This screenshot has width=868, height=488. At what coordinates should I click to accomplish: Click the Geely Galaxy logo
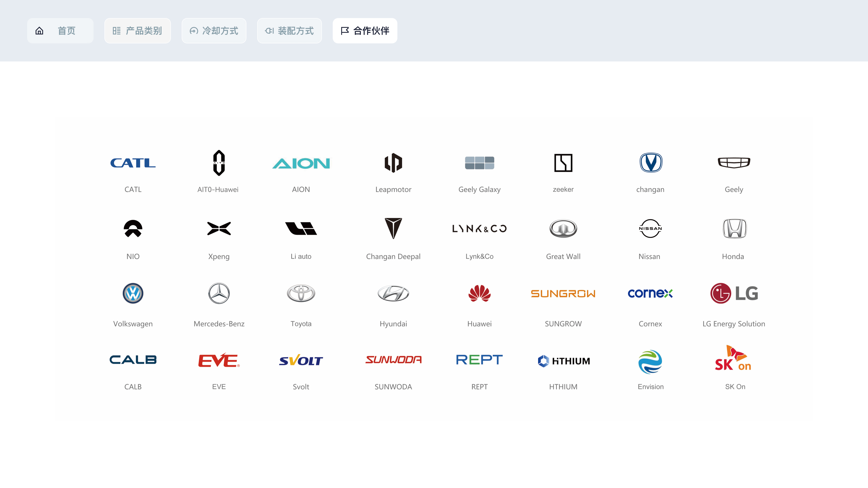click(x=479, y=163)
